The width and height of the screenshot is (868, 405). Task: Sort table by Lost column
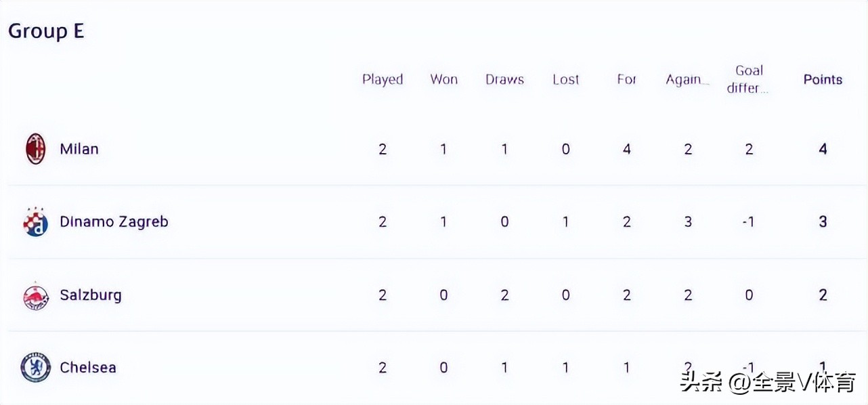[x=565, y=79]
